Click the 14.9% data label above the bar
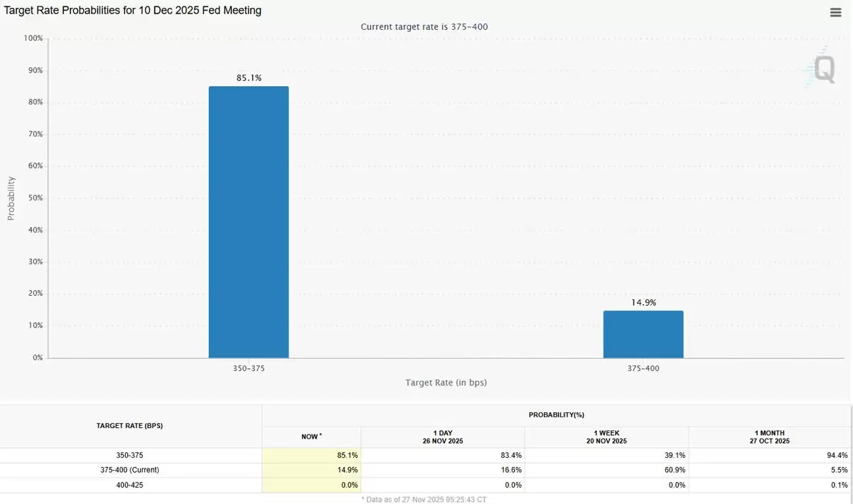 [x=643, y=302]
